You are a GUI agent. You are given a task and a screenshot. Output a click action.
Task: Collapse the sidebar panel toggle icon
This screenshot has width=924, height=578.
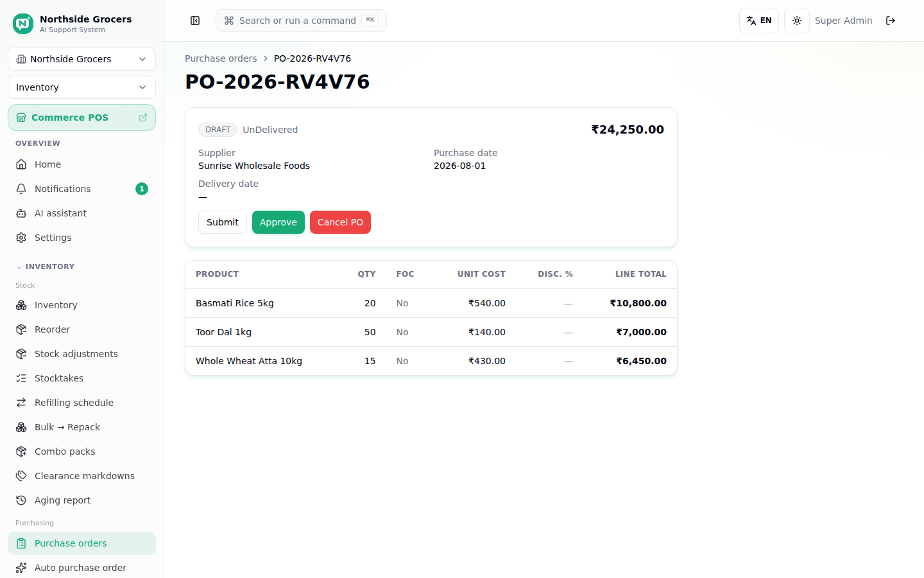(x=195, y=21)
